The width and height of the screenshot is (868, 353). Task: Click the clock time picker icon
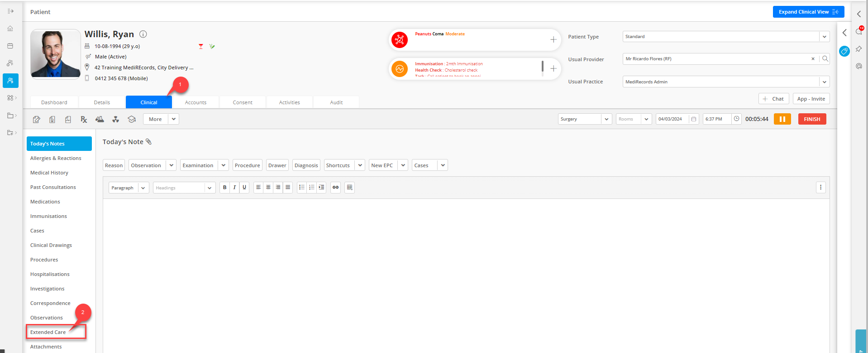(737, 119)
